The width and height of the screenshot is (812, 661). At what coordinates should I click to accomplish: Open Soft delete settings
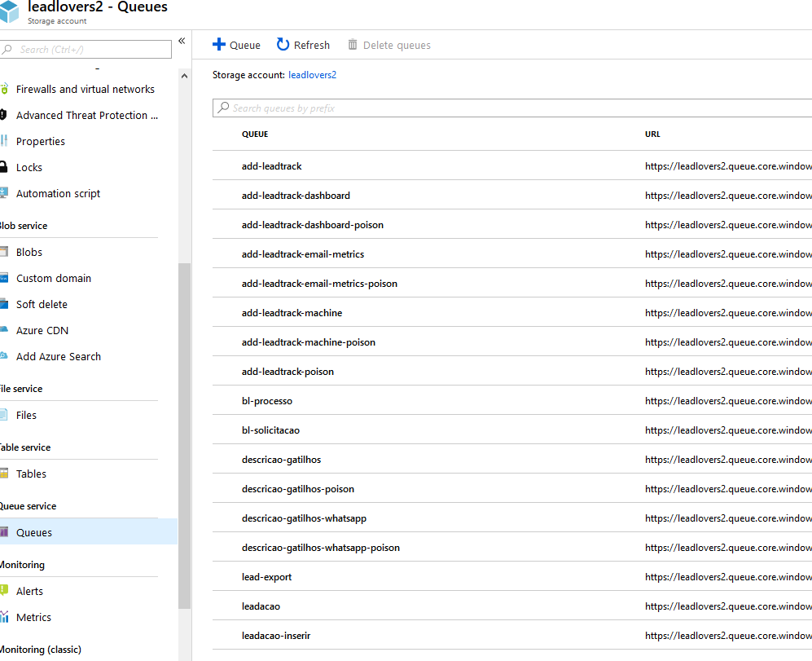(x=42, y=304)
